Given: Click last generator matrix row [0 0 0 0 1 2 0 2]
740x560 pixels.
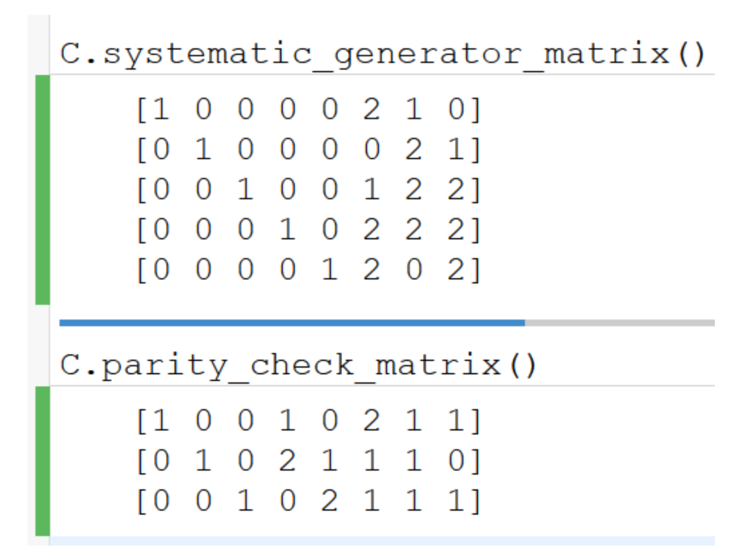Looking at the screenshot, I should (309, 270).
